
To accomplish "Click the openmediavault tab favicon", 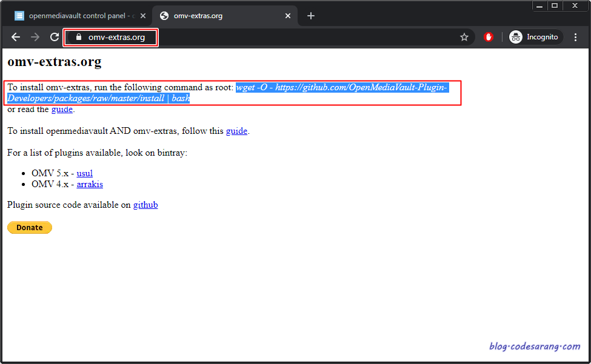I will tap(19, 16).
